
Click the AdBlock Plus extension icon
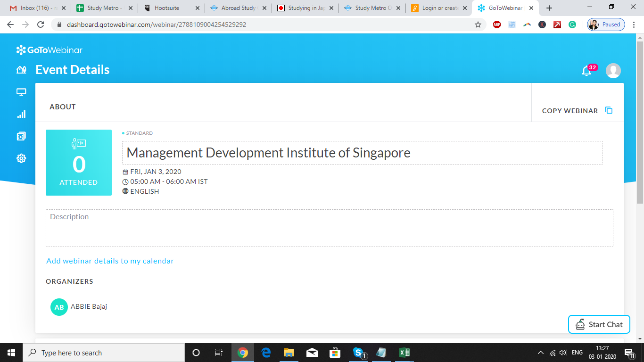497,25
